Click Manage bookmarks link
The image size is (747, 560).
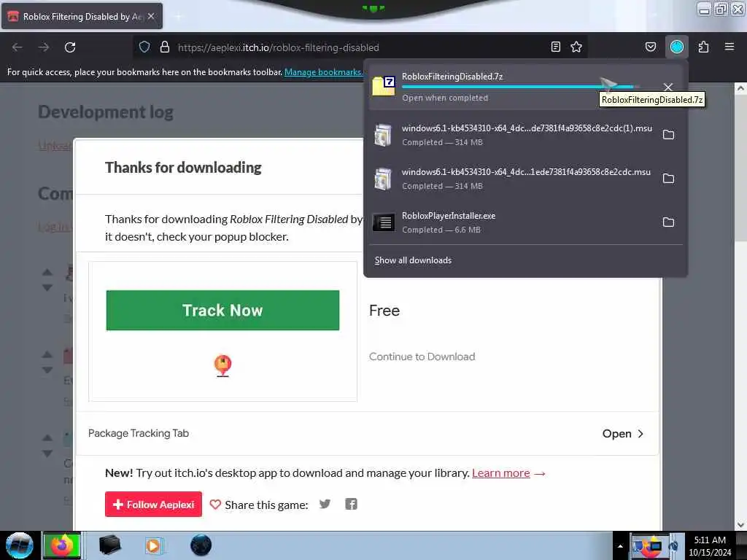click(323, 72)
